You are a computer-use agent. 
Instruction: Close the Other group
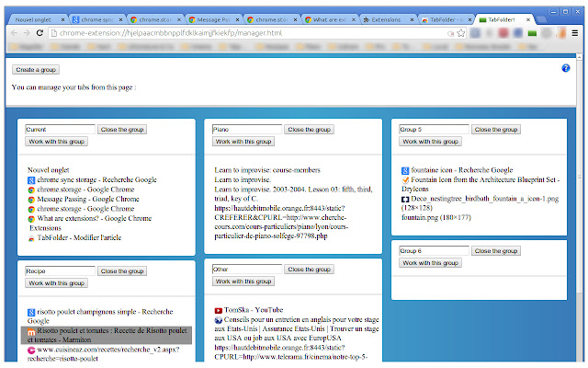(309, 270)
